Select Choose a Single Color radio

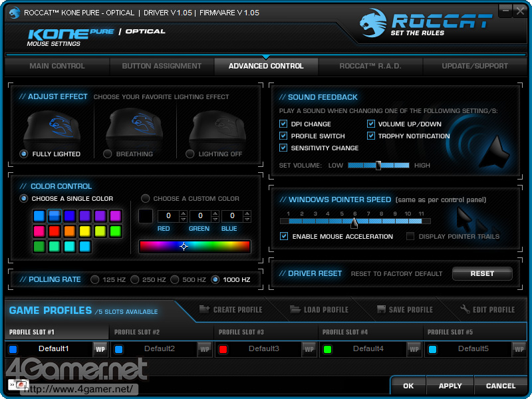(23, 198)
